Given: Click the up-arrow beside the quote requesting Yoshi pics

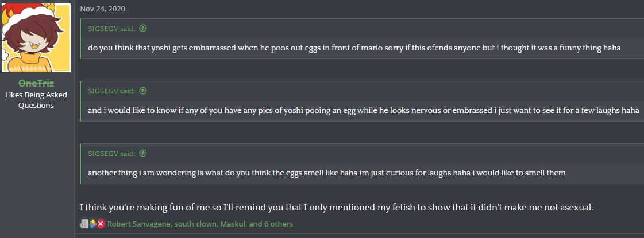Looking at the screenshot, I should tap(143, 91).
